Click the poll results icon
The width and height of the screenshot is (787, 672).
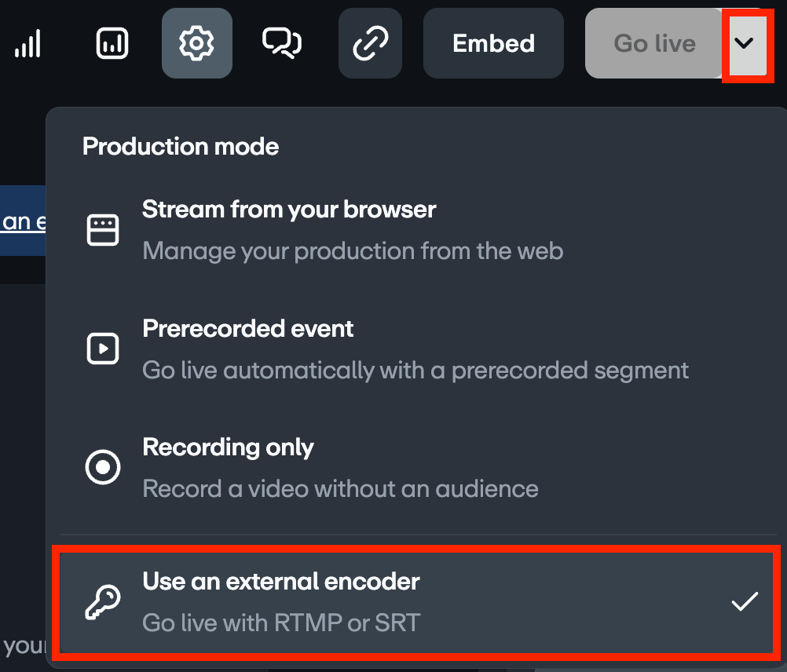112,43
